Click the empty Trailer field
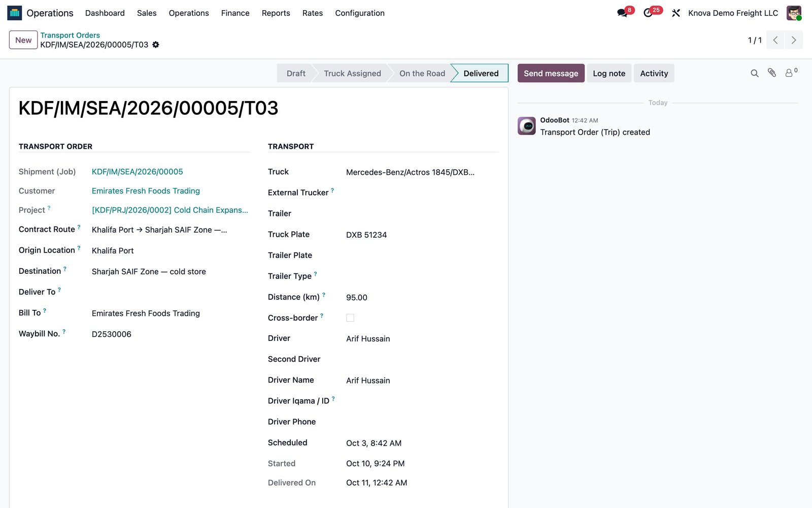This screenshot has width=812, height=508. 422,214
